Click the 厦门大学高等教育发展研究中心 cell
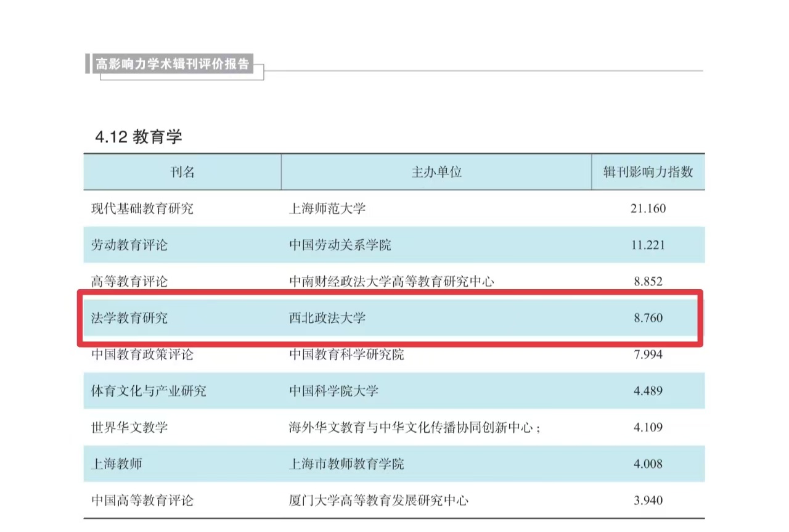Viewport: 789px width, 532px height. tap(378, 500)
